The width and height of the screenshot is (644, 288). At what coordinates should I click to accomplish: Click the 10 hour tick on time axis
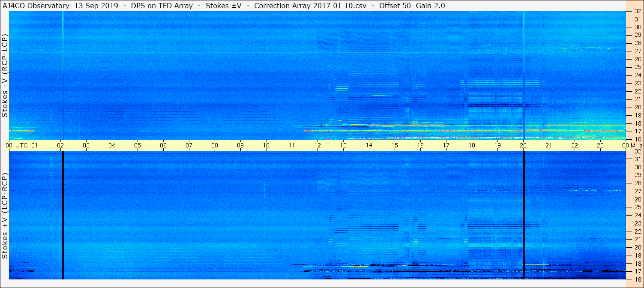(266, 145)
